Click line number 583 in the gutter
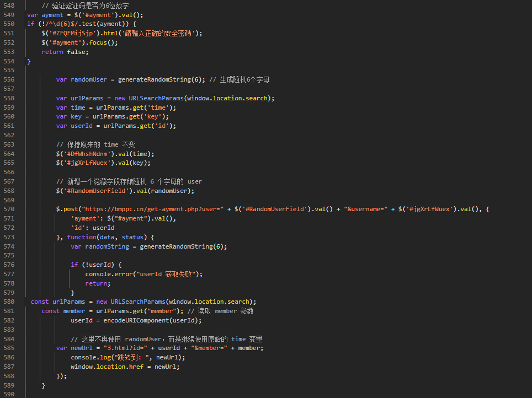532x398 pixels. point(9,330)
